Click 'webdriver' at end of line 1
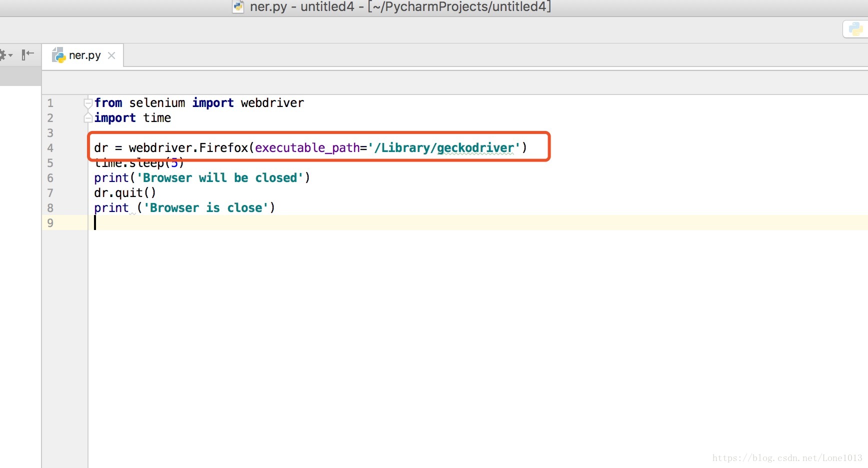 272,103
